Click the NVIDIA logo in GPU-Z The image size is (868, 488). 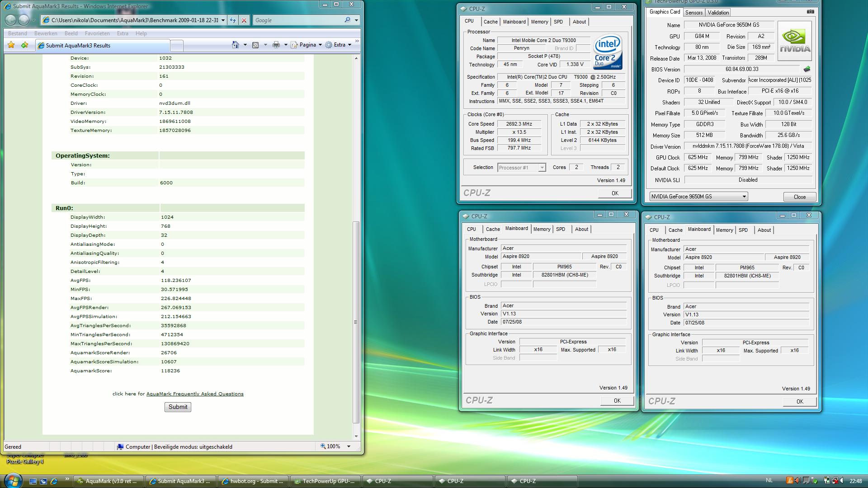(794, 41)
